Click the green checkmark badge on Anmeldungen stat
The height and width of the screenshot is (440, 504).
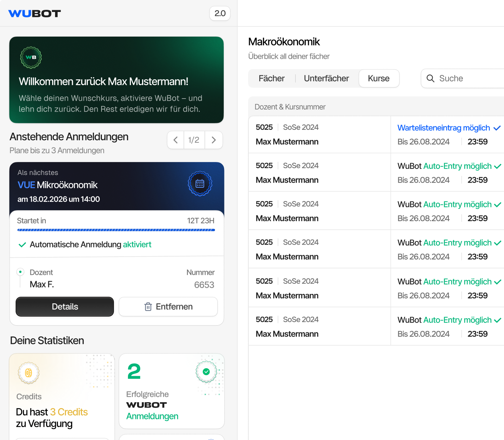(x=206, y=371)
